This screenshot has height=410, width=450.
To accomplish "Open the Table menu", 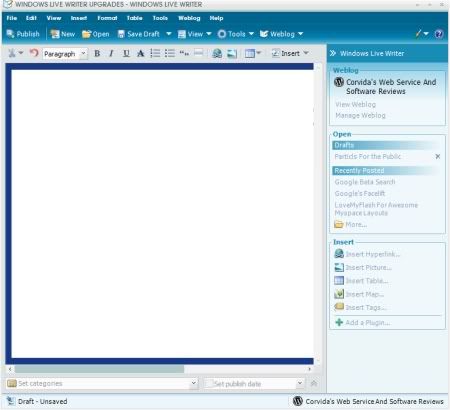I will pos(134,18).
